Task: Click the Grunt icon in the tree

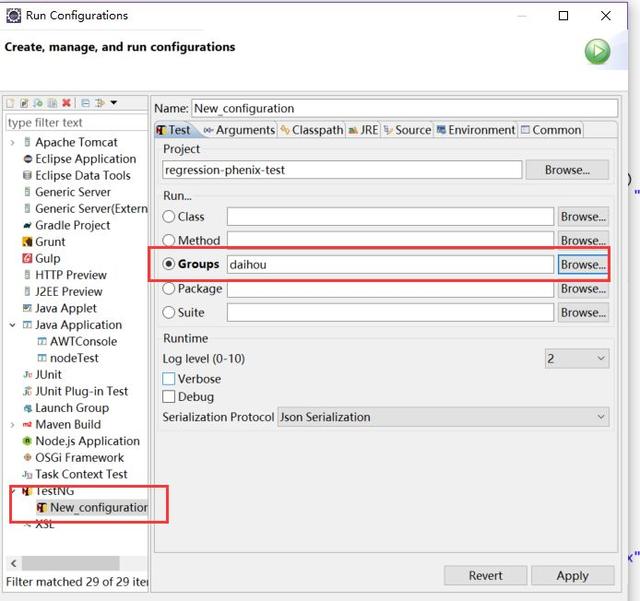Action: [27, 242]
